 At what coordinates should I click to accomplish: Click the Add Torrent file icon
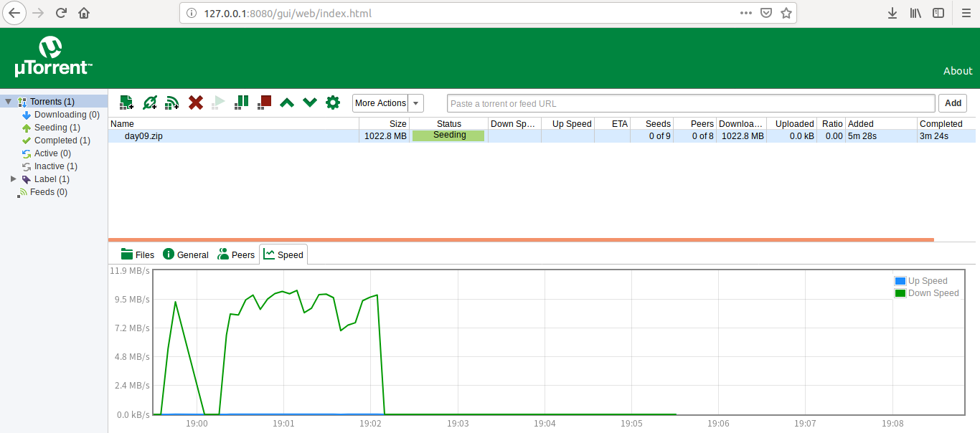[126, 103]
